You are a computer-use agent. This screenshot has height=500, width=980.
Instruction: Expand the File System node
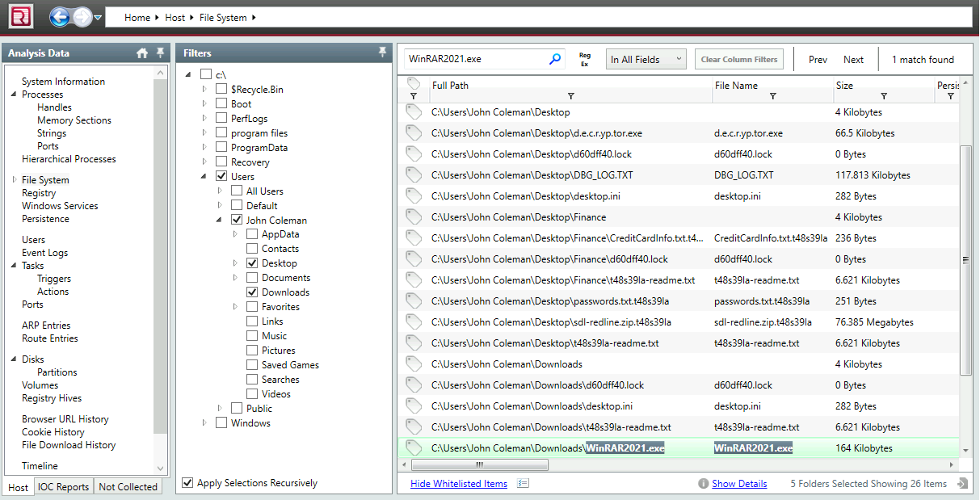point(15,180)
